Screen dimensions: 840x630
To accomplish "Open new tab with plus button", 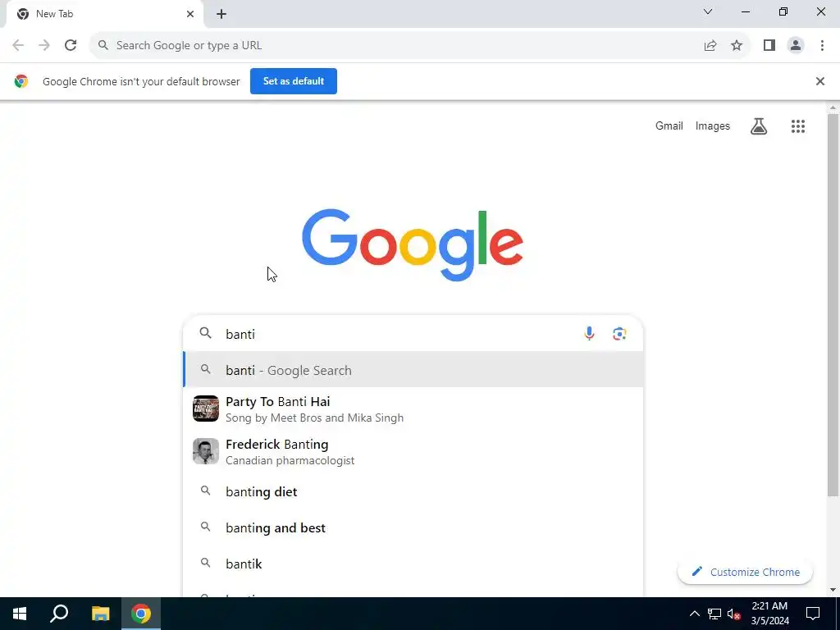I will (221, 14).
